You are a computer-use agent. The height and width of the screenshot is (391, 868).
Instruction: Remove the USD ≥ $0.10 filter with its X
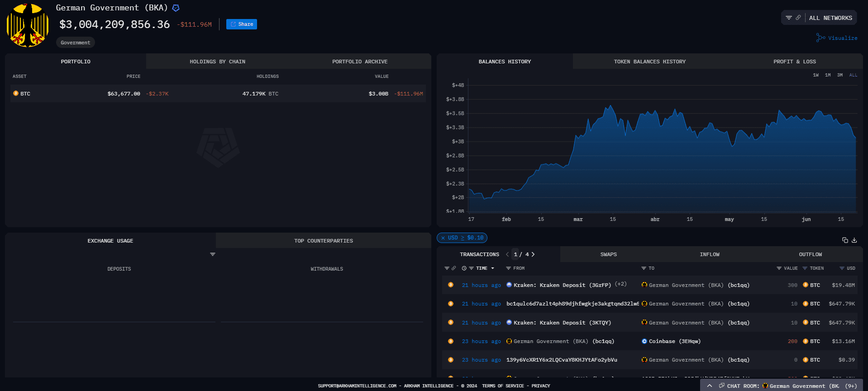443,238
